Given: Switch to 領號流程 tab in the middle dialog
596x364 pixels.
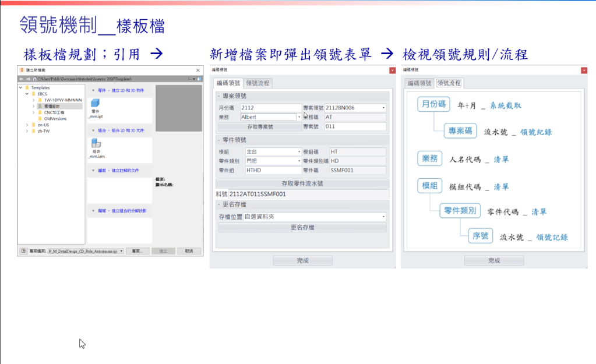Looking at the screenshot, I should pos(257,83).
